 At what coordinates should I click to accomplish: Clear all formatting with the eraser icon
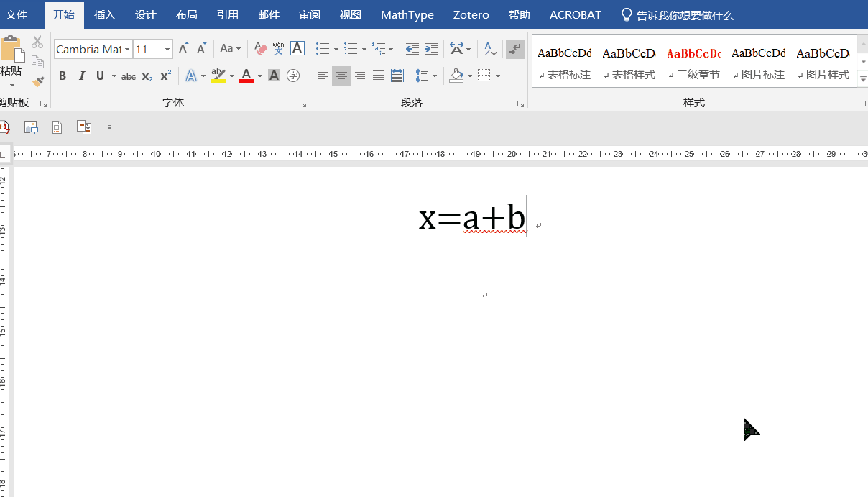pos(260,49)
